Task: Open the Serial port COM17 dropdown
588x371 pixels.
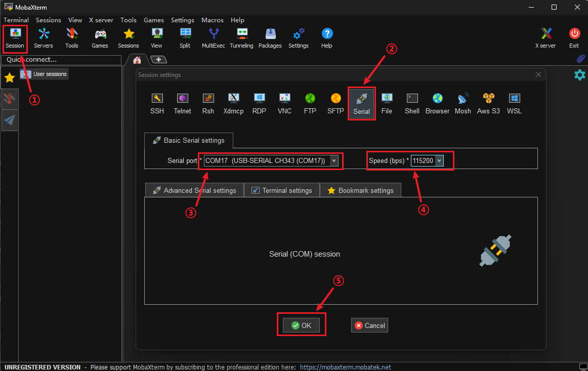Action: coord(271,160)
